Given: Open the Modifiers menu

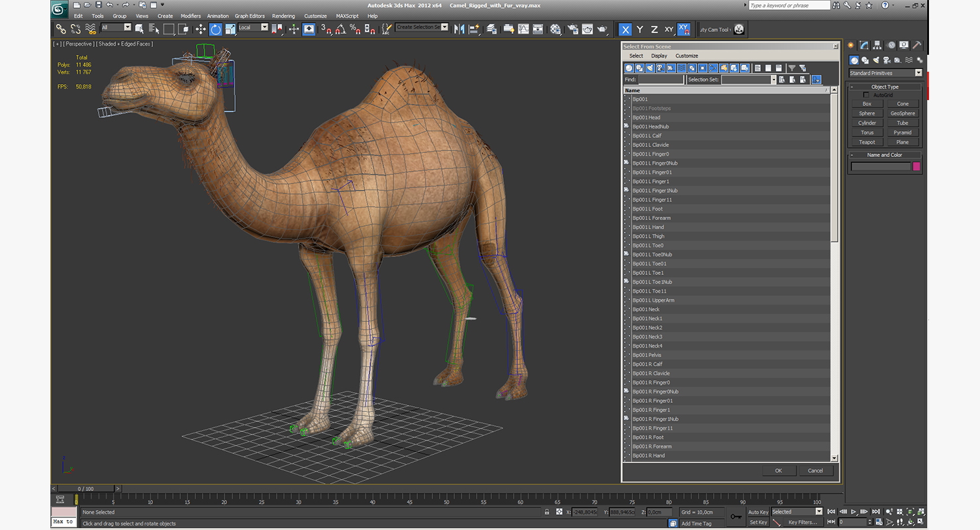Looking at the screenshot, I should click(x=191, y=16).
